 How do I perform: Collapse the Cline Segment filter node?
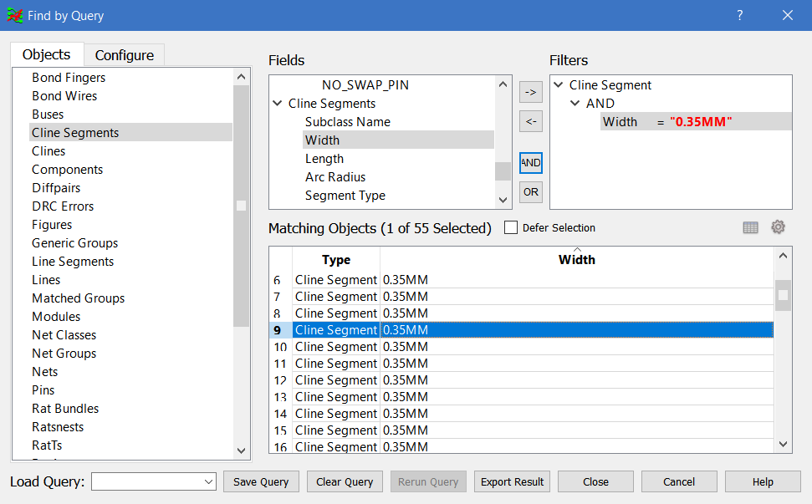click(559, 85)
